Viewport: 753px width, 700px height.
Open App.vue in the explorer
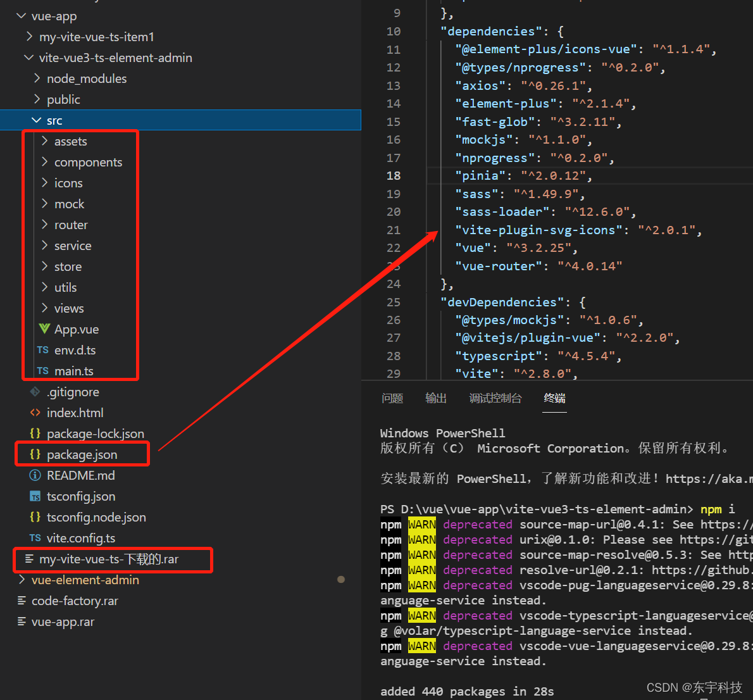click(x=77, y=329)
